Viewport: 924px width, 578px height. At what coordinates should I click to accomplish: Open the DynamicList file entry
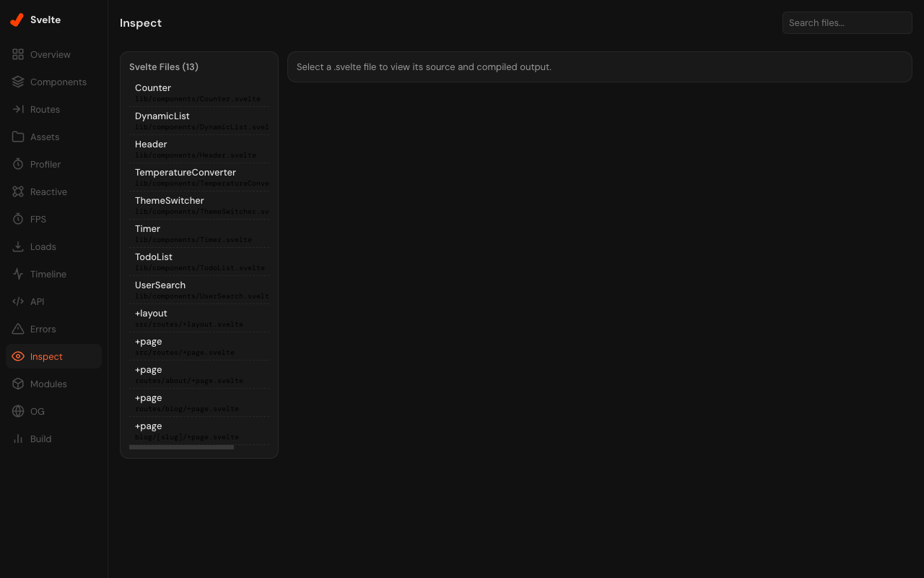coord(199,121)
